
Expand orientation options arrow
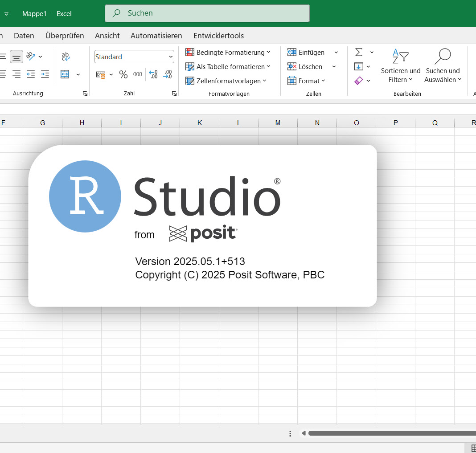coord(41,57)
